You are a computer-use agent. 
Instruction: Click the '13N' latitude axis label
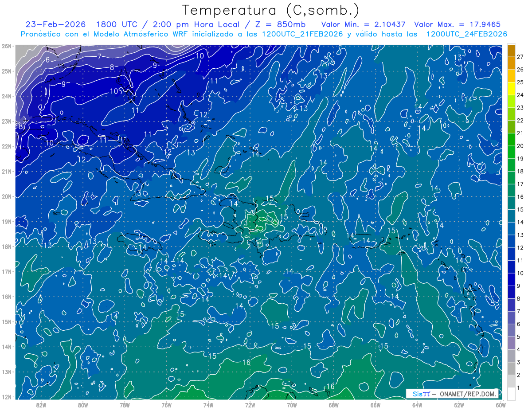tap(7, 372)
